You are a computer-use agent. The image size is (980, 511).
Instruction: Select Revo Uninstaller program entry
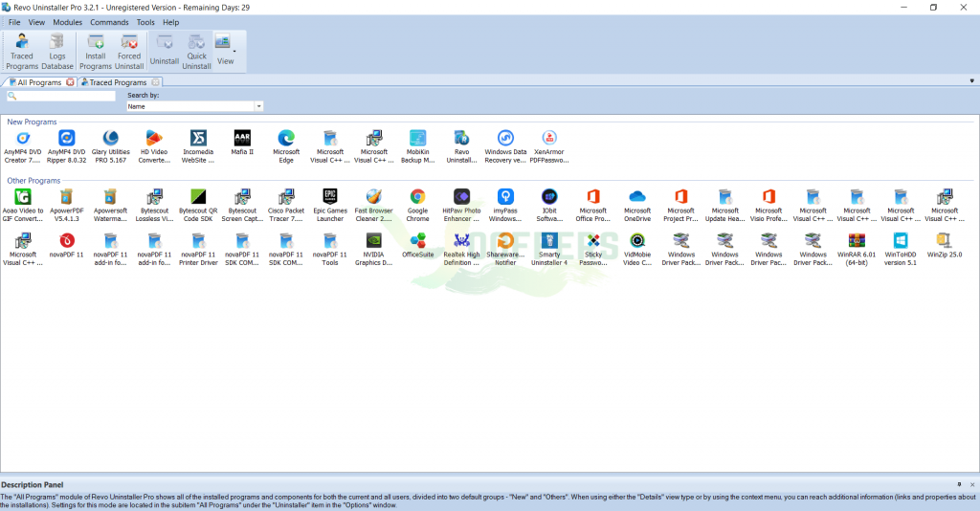(x=462, y=146)
